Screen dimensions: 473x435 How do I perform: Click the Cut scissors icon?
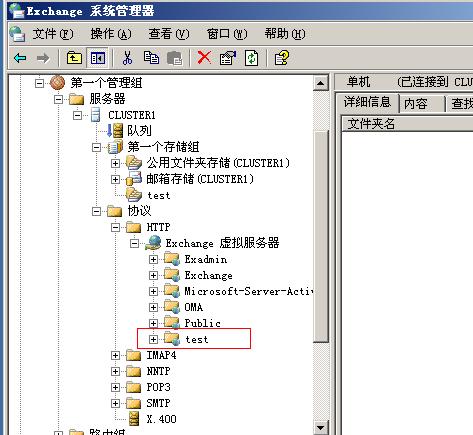(x=127, y=58)
